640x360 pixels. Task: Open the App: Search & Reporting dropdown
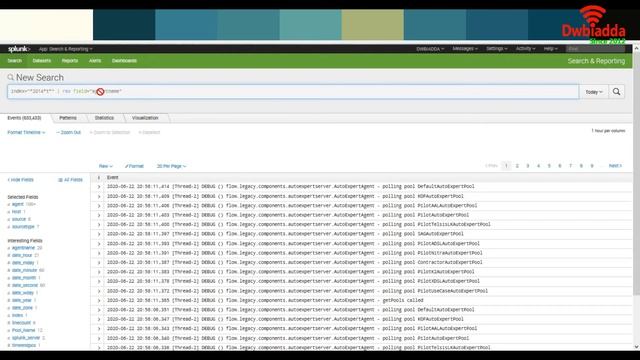[x=65, y=49]
